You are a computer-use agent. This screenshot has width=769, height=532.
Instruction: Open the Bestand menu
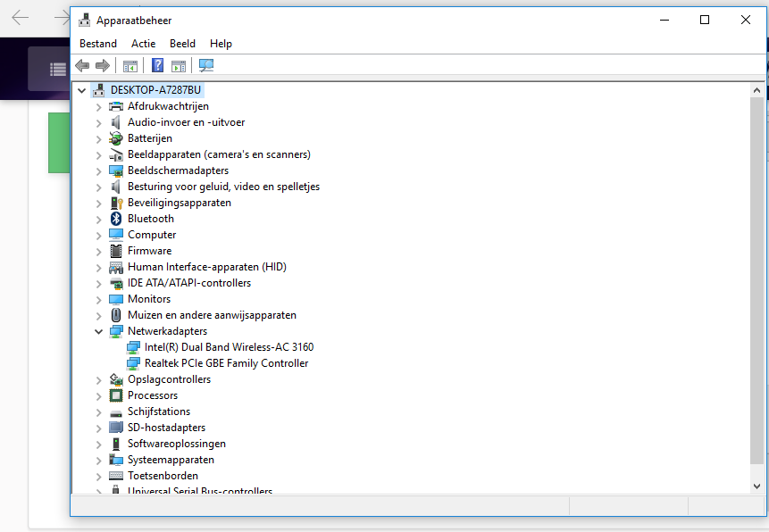click(98, 44)
